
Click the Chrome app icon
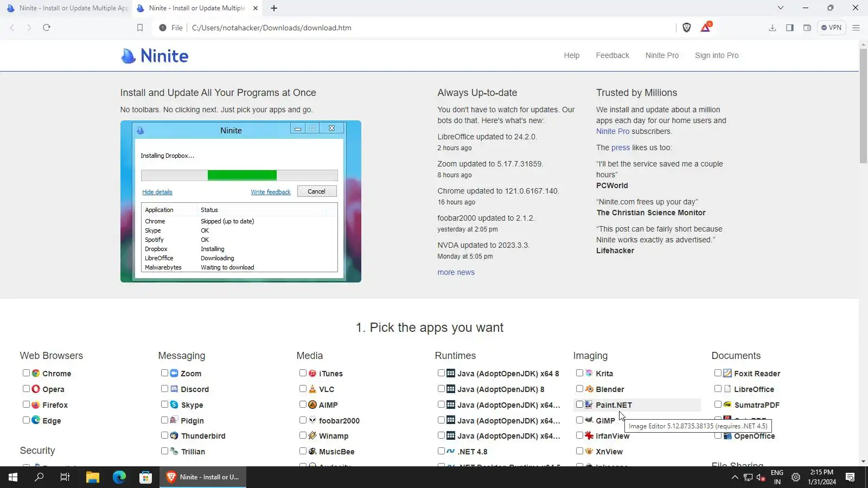pos(36,374)
